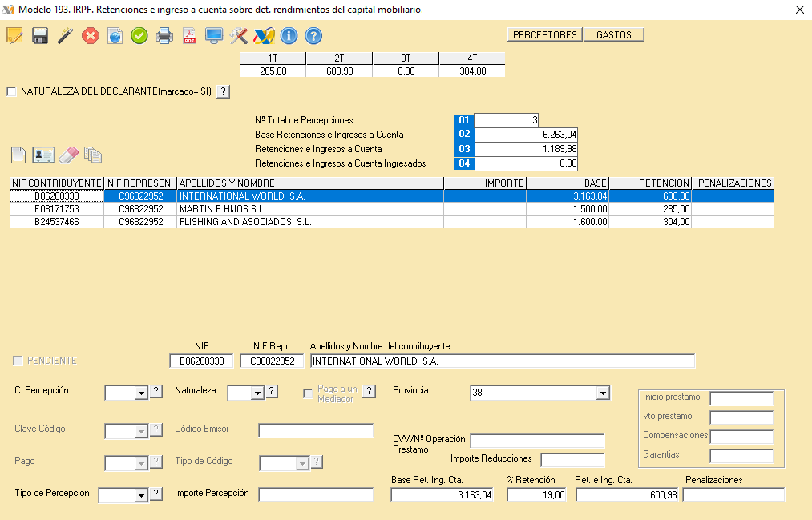Close the Modelo 193 window

[799, 10]
